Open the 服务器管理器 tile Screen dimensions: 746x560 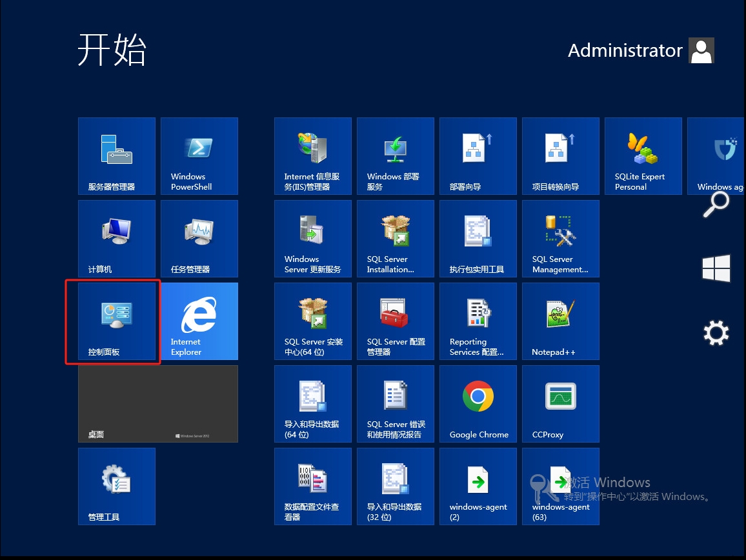tap(117, 156)
